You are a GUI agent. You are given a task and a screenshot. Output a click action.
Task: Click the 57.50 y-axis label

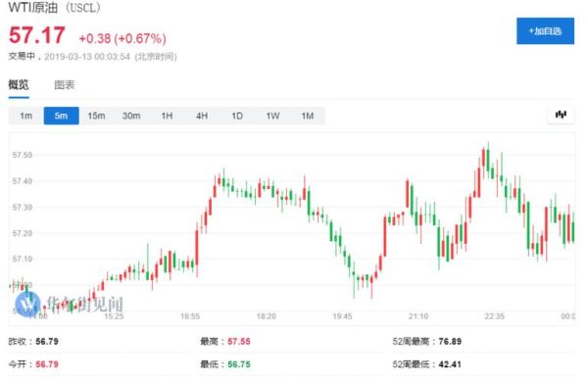point(23,155)
